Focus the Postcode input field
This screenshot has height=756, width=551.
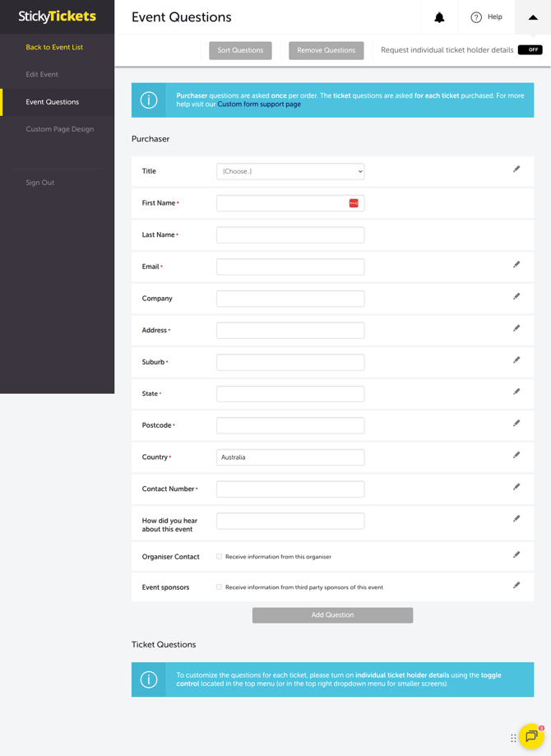(x=290, y=426)
